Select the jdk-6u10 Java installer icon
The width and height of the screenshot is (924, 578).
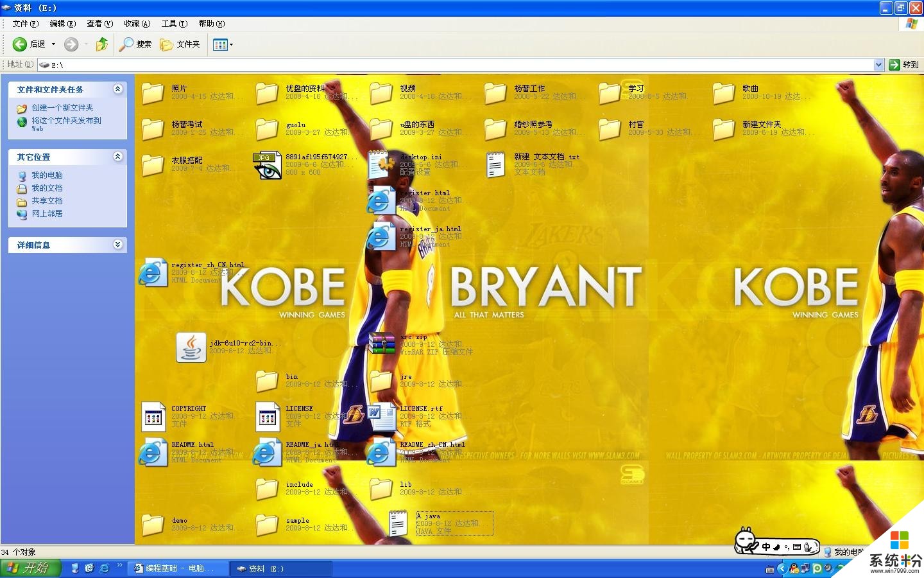click(x=191, y=347)
